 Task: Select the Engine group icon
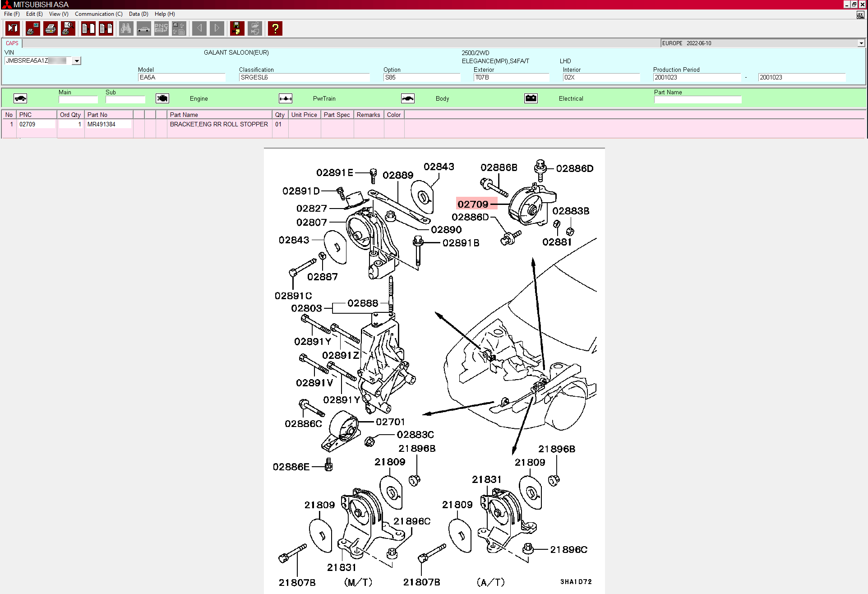pyautogui.click(x=162, y=98)
